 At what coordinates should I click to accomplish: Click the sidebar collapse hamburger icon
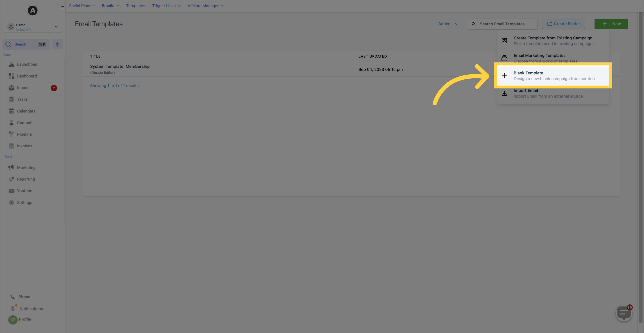click(62, 8)
